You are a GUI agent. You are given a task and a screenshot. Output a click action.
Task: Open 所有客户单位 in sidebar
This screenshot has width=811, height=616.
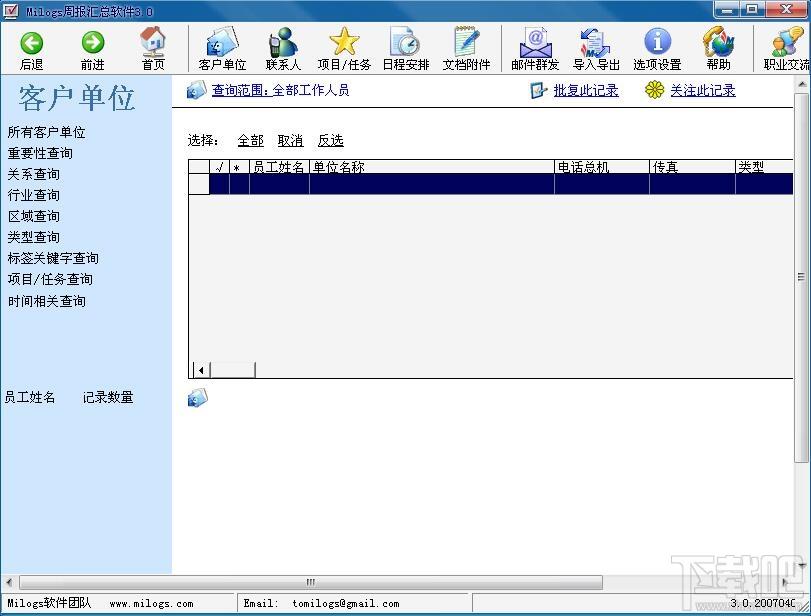tap(47, 132)
